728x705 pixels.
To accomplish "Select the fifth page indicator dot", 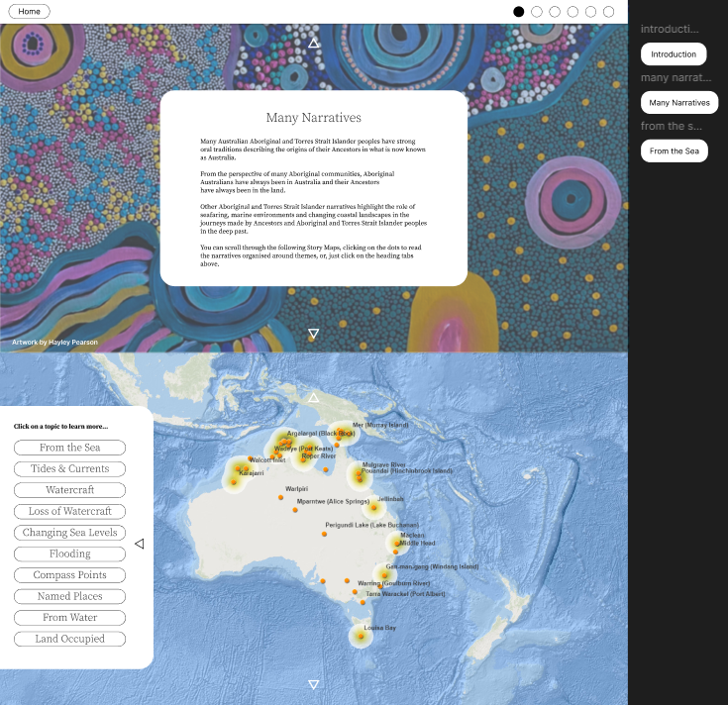I will pos(590,12).
